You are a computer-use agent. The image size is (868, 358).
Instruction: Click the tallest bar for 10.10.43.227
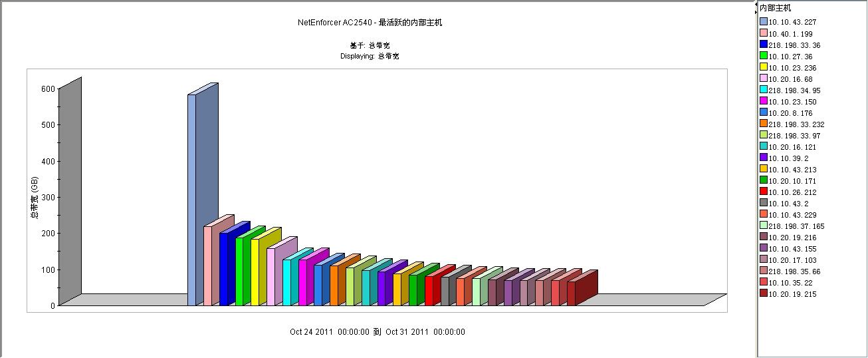192,200
